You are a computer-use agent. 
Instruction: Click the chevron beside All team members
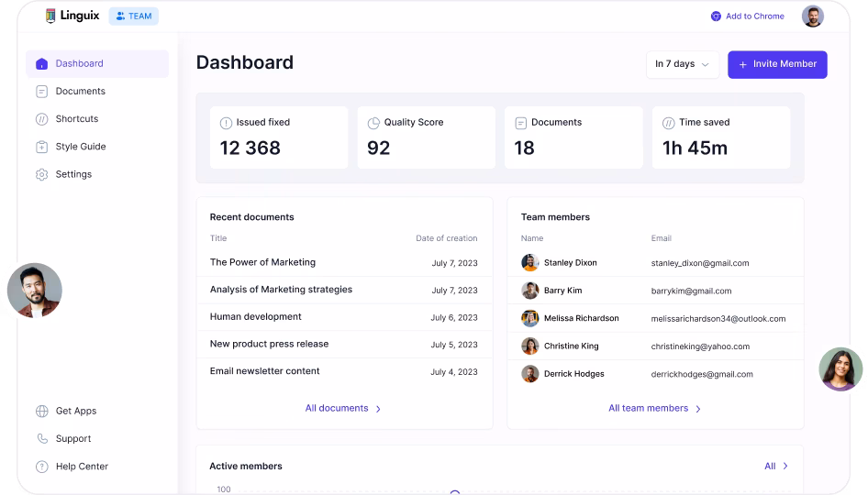pos(698,409)
